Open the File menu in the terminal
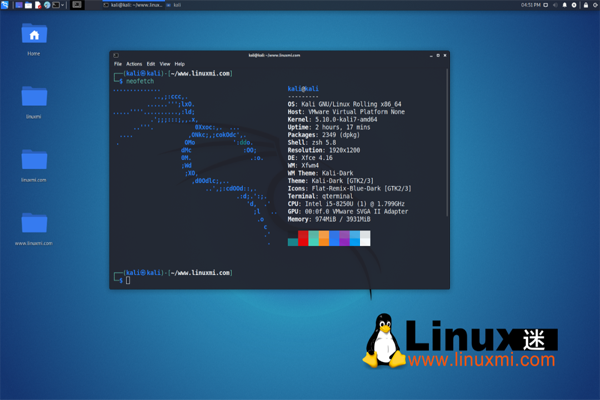Image resolution: width=600 pixels, height=400 pixels. (117, 64)
